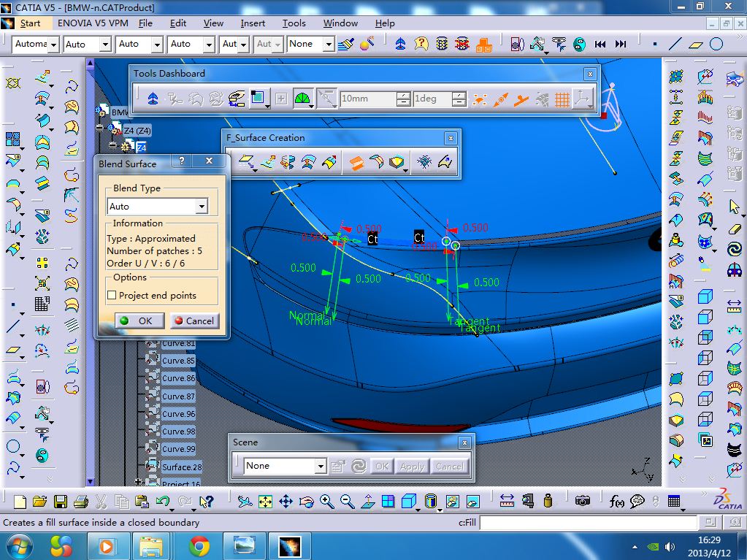Viewport: 747px width, 560px height.
Task: Open the Tools menu
Action: point(294,23)
